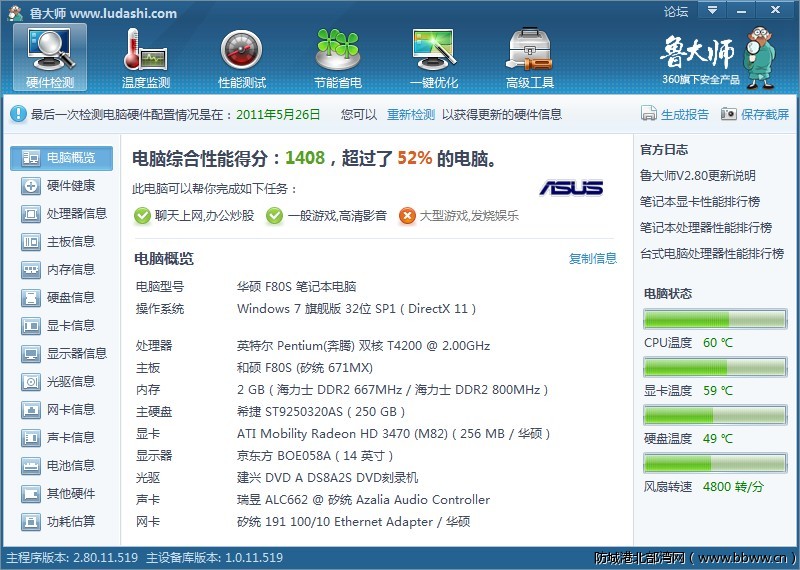Image resolution: width=800 pixels, height=570 pixels.
Task: Click the 主程序版本 status bar entry
Action: pos(72,558)
